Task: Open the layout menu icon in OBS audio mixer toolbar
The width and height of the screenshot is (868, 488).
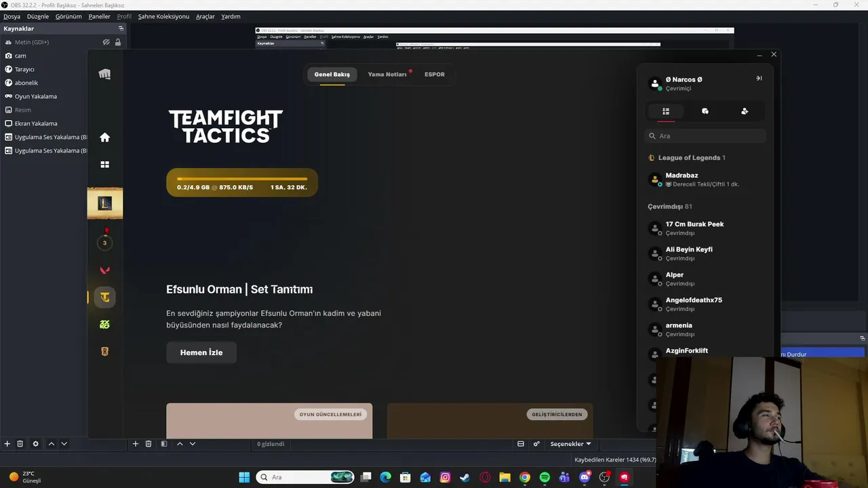Action: tap(521, 444)
